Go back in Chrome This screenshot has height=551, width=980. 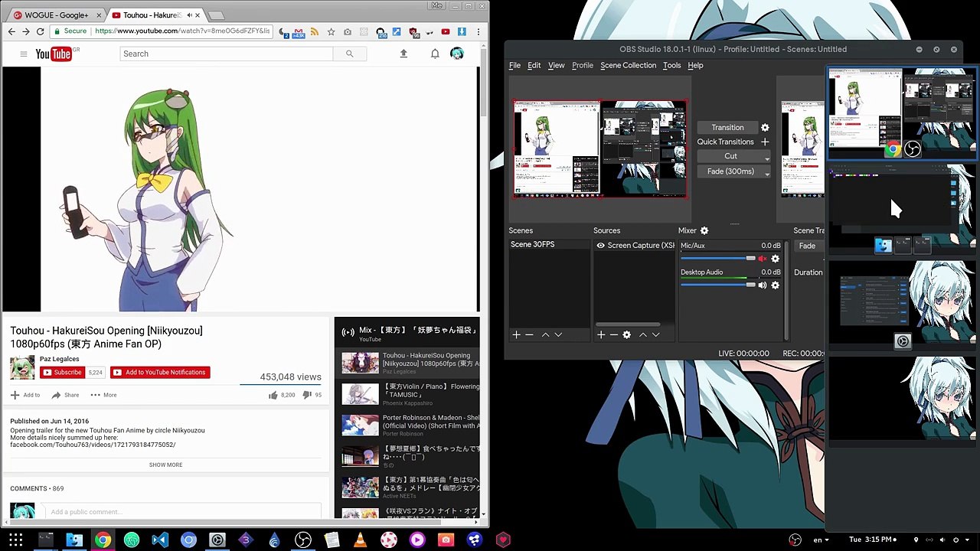pyautogui.click(x=11, y=31)
